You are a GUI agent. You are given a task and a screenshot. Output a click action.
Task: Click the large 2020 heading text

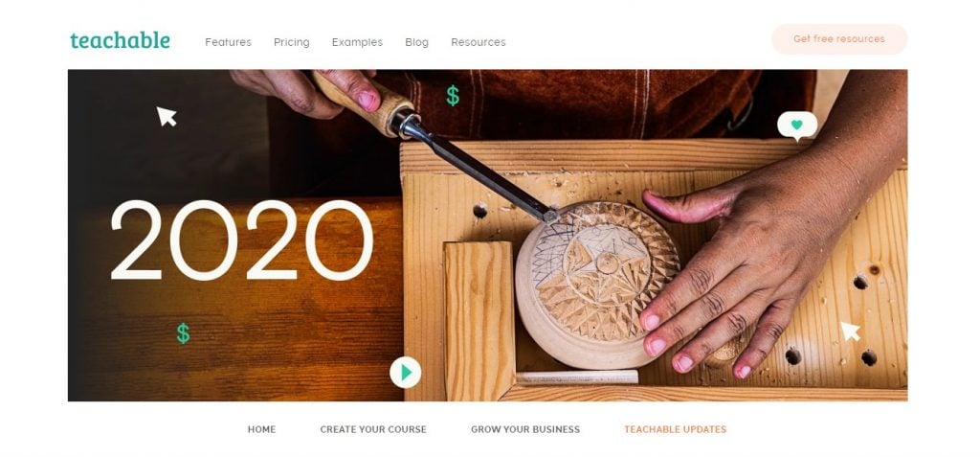point(241,240)
